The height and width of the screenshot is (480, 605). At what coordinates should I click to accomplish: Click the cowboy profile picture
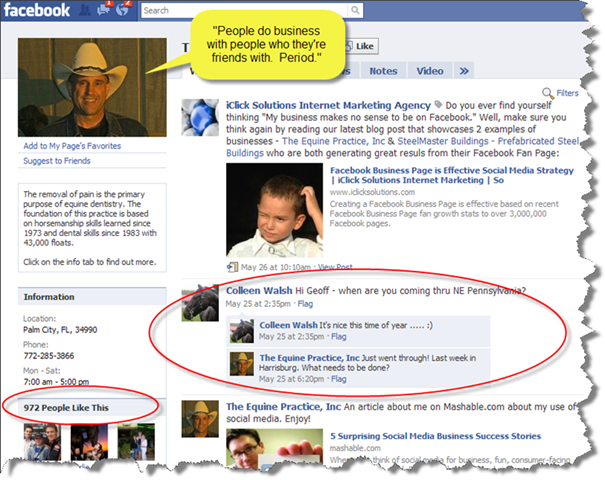[x=92, y=87]
